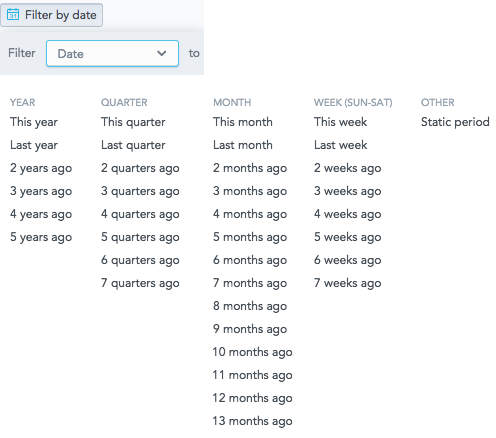Select 7 quarters ago
496x438 pixels.
140,283
